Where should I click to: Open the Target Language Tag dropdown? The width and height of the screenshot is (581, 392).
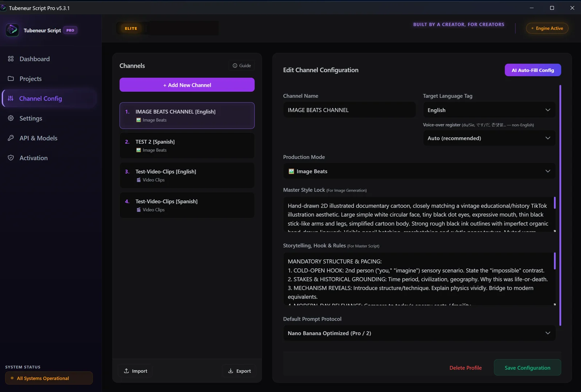tap(489, 110)
